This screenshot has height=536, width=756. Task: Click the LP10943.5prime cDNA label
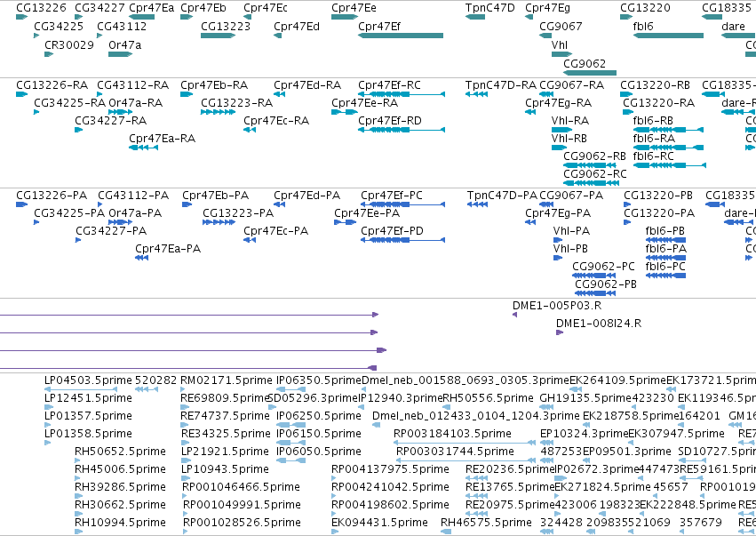(225, 469)
